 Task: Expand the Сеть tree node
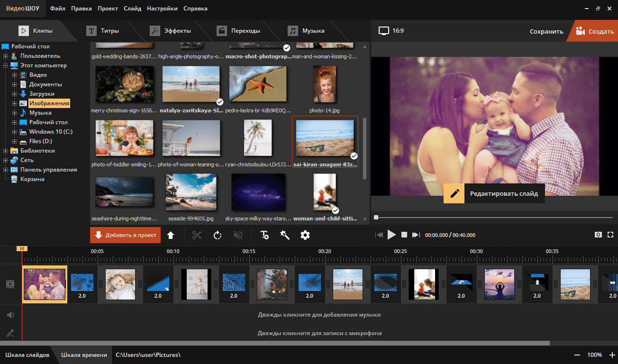point(6,160)
